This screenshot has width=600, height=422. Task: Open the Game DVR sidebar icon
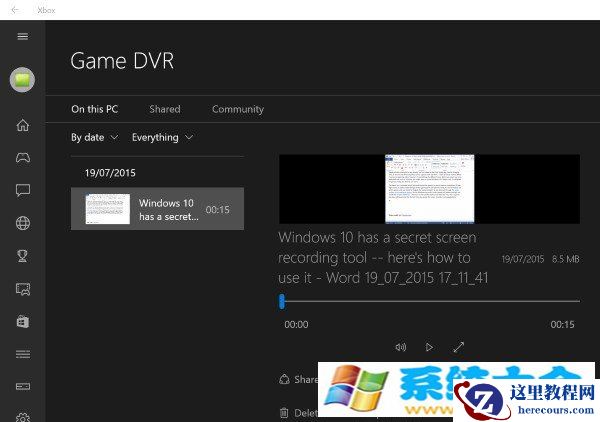pyautogui.click(x=23, y=289)
